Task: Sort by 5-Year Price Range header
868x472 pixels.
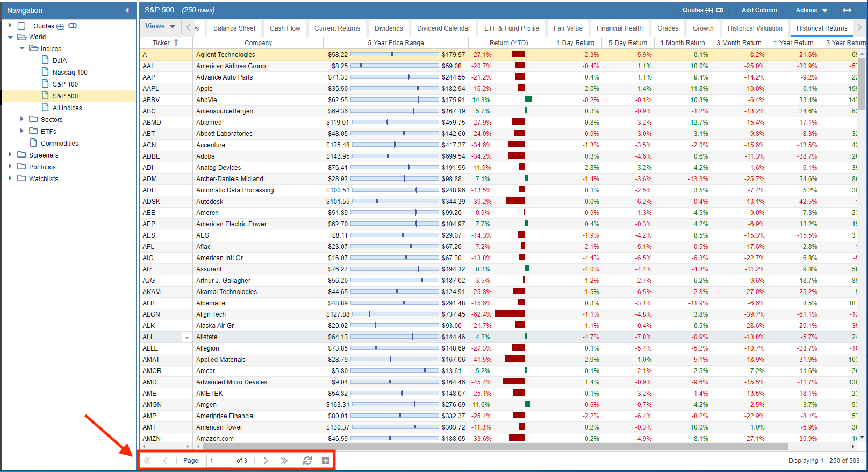Action: (396, 43)
